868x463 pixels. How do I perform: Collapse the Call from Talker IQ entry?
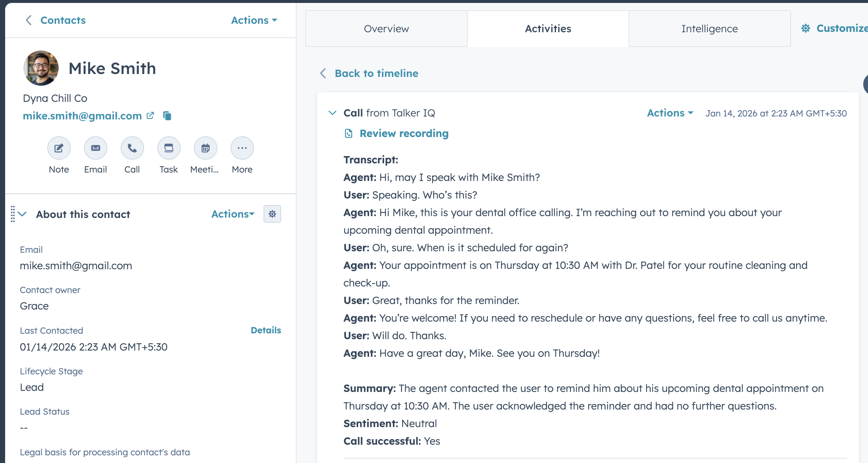point(332,112)
